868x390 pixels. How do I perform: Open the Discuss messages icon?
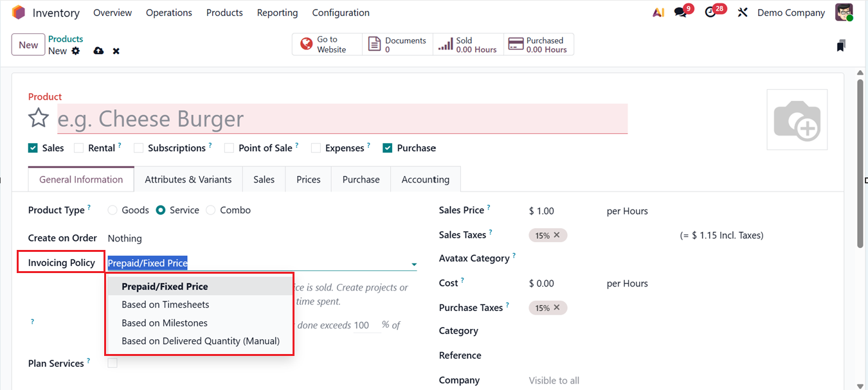pyautogui.click(x=678, y=12)
